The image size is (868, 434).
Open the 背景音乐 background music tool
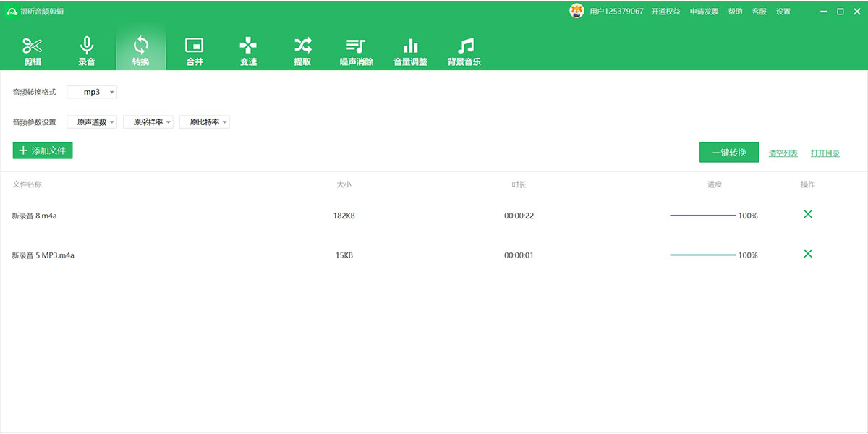[464, 51]
